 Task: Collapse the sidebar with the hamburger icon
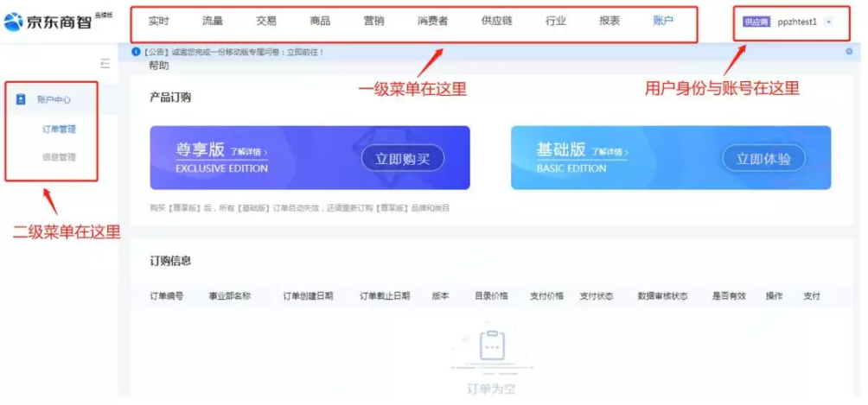105,64
